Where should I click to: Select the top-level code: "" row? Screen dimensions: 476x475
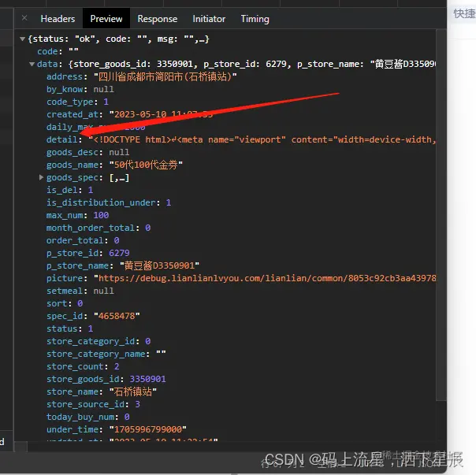[x=58, y=51]
